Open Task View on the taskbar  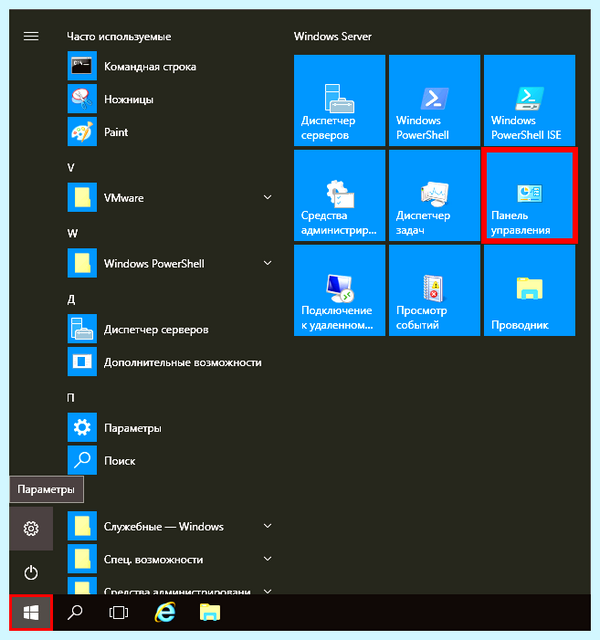[118, 612]
